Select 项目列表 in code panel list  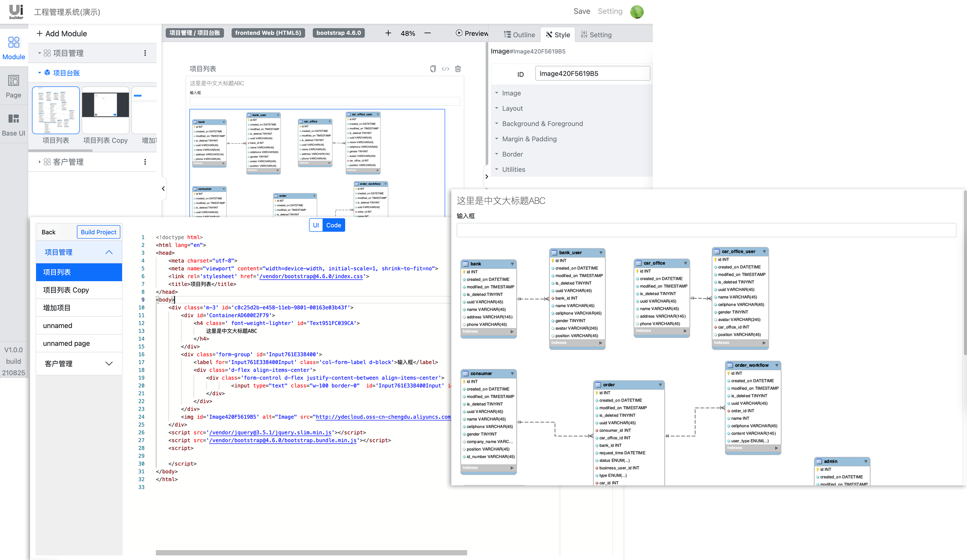(x=79, y=272)
